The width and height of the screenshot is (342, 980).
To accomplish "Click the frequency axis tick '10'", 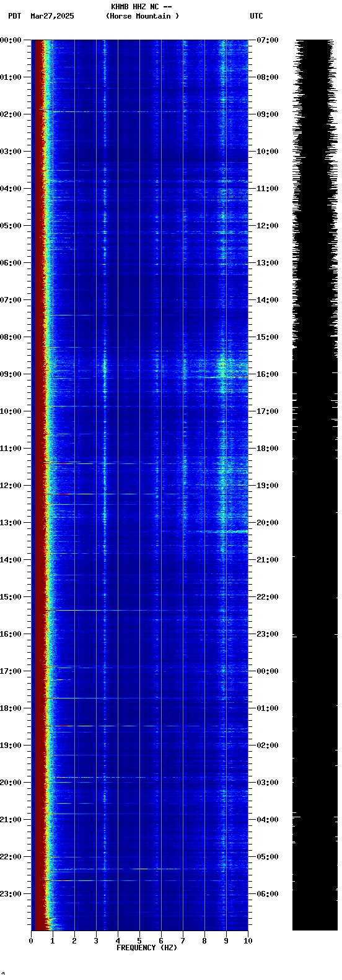I will pyautogui.click(x=248, y=941).
